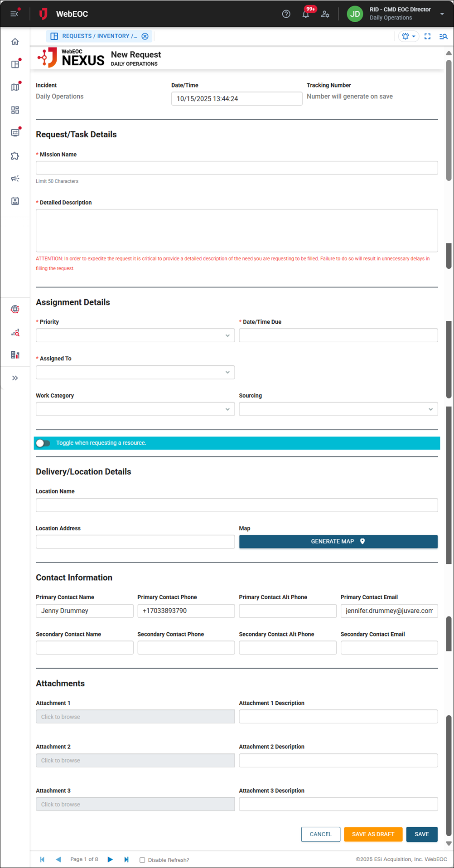Close the Requests / Inventory tab

tap(145, 36)
